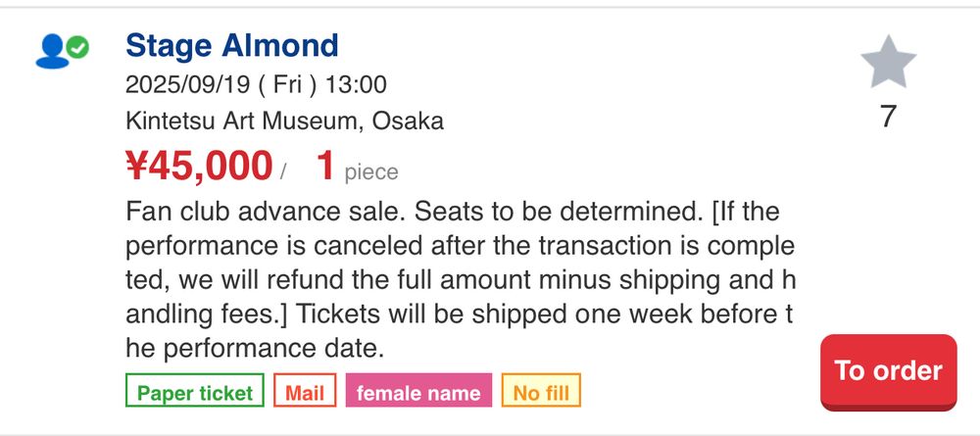Click the gray "piece" unit label
This screenshot has width=980, height=436.
[371, 172]
